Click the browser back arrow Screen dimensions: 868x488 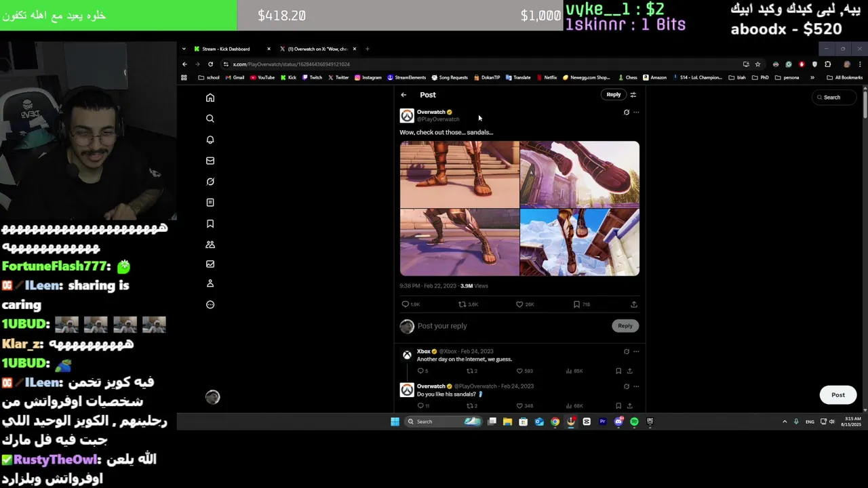point(184,64)
